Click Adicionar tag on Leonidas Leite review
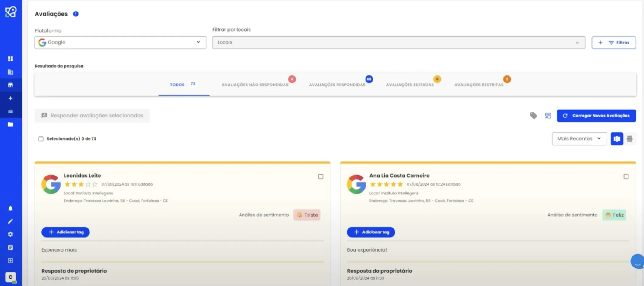This screenshot has height=286, width=644. tap(65, 232)
